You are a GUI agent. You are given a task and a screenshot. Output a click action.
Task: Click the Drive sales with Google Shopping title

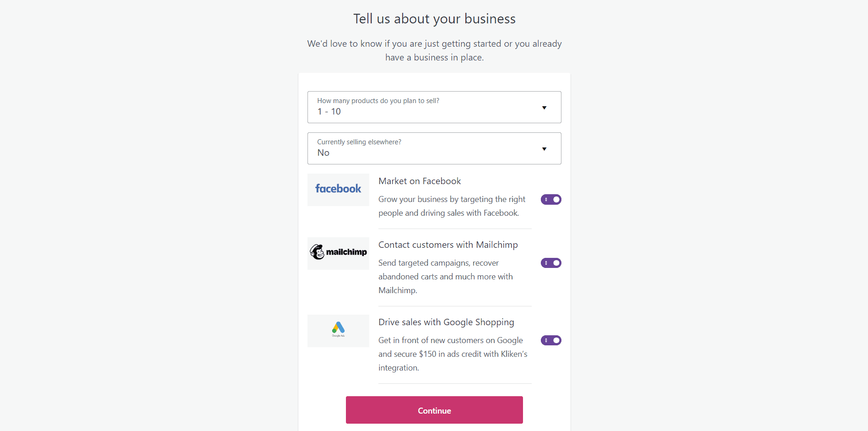(446, 322)
